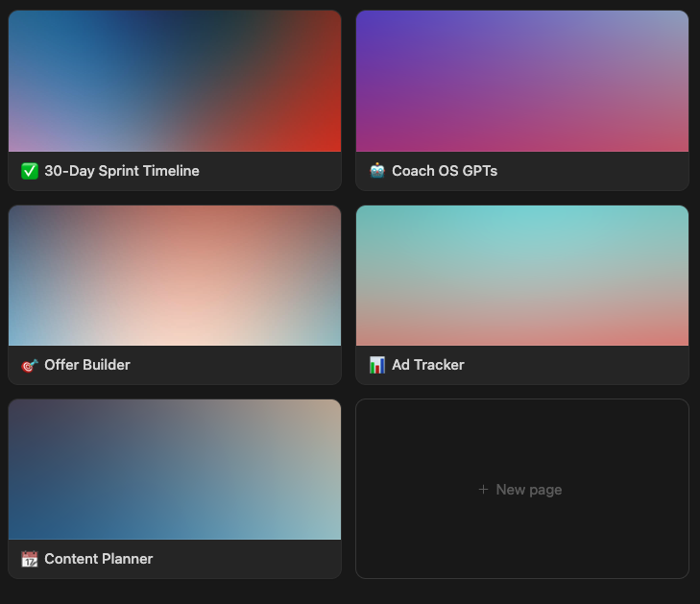Screen dimensions: 700x604
Task: Open the Content Planner page title
Action: click(x=99, y=559)
